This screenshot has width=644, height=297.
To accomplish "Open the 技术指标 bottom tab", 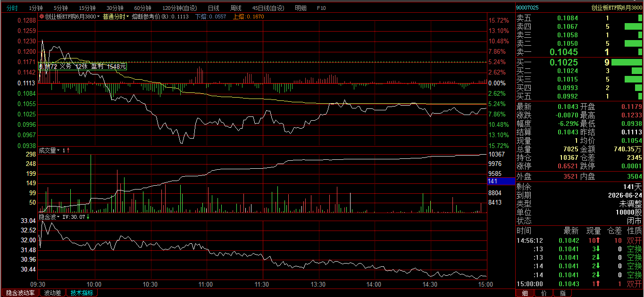I will point(82,293).
